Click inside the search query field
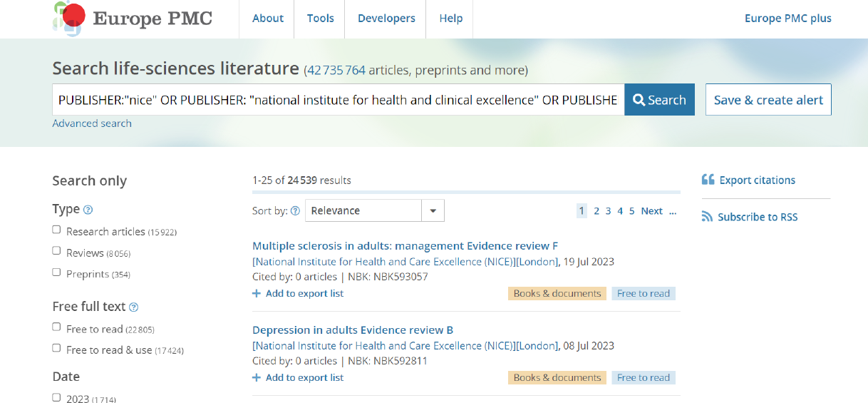Screen dimensions: 868x403 coord(338,100)
